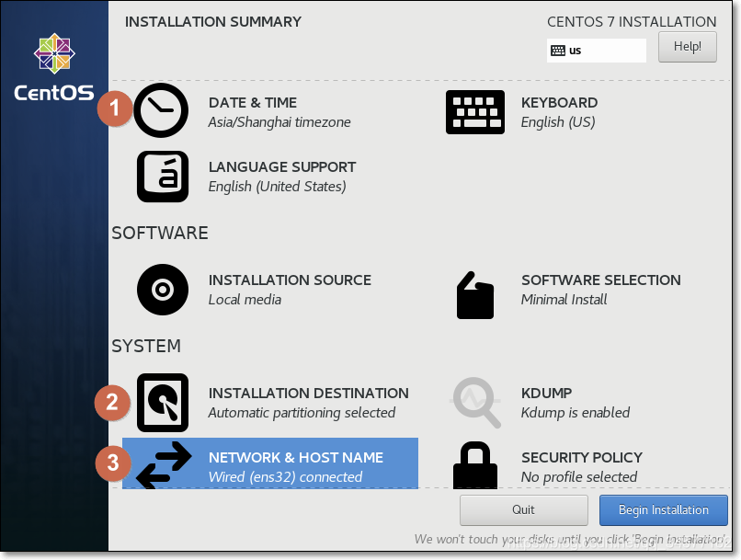Click the Help! button
741x560 pixels.
pos(687,47)
